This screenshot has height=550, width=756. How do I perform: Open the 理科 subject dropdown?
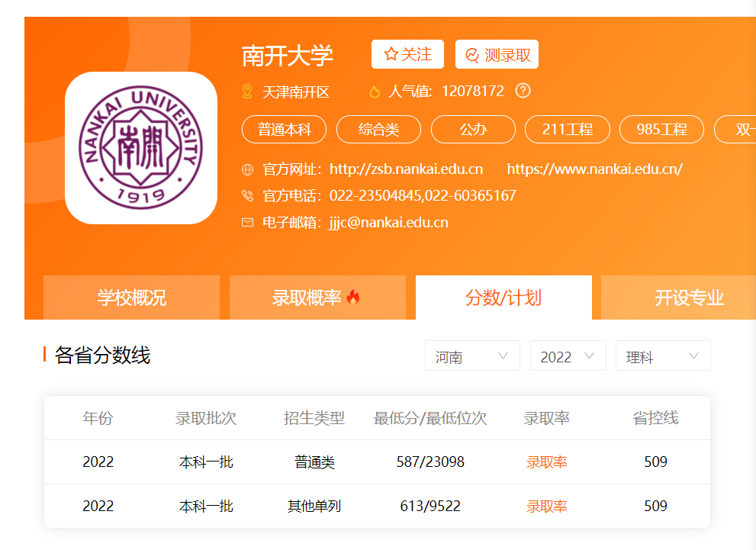663,355
